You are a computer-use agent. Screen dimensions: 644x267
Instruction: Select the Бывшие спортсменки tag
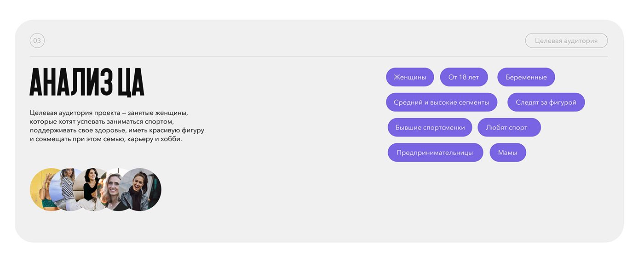click(430, 127)
